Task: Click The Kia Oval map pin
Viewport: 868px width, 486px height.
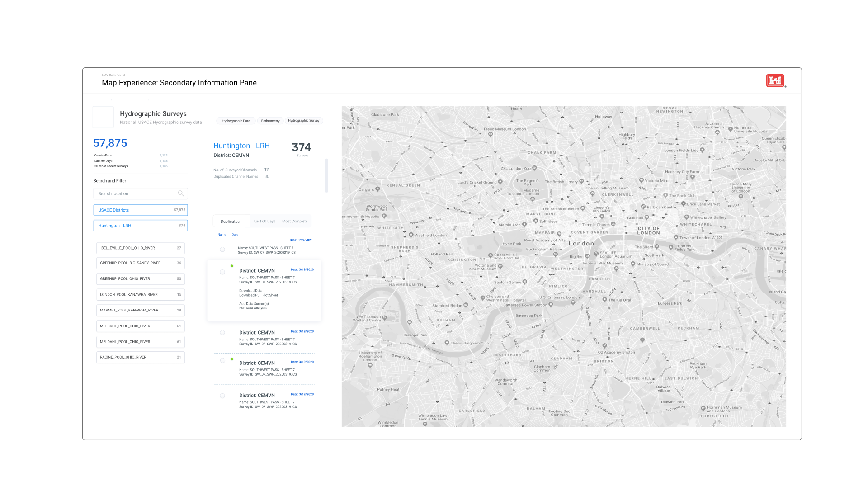Action: coord(604,300)
